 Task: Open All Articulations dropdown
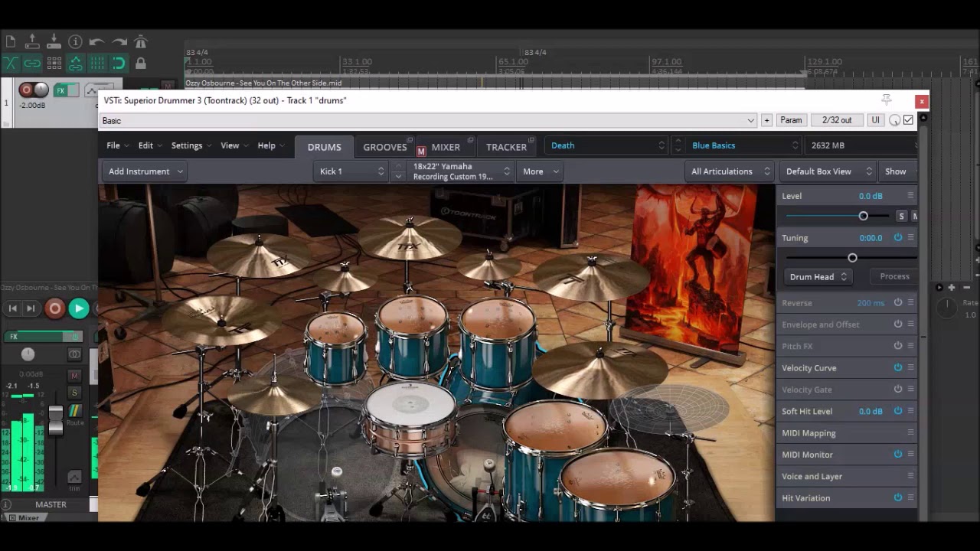(x=730, y=171)
